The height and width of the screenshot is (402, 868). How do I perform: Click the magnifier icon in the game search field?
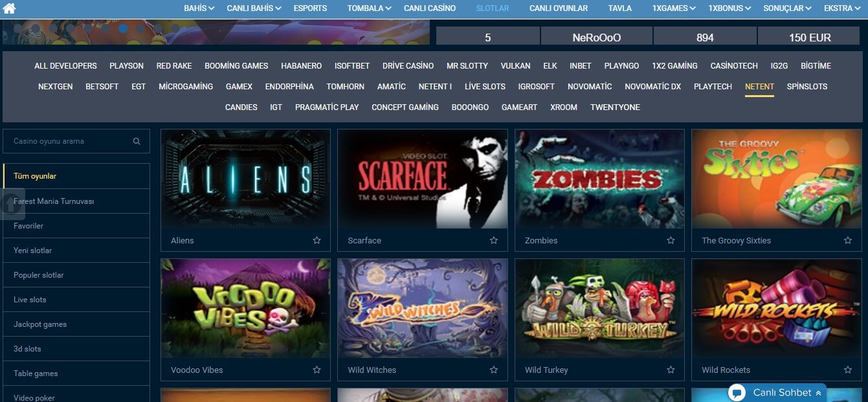pyautogui.click(x=137, y=140)
